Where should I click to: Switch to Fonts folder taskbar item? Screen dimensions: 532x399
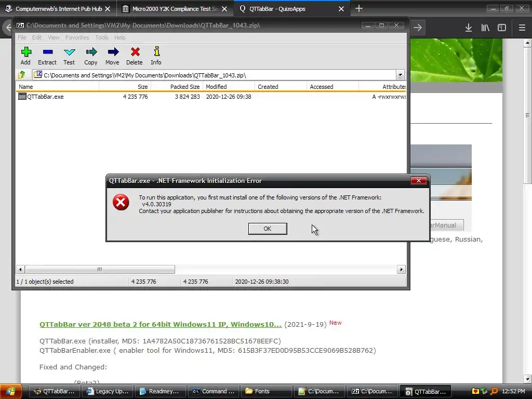[x=267, y=391]
